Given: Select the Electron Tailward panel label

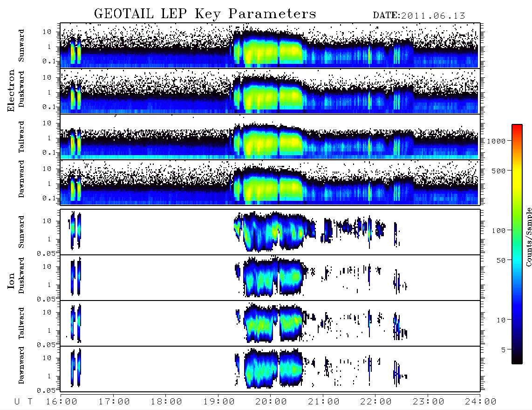Looking at the screenshot, I should pos(21,137).
